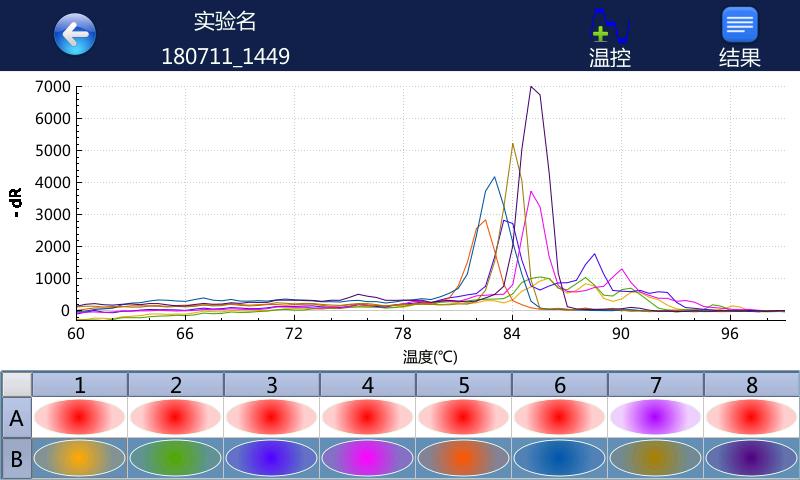The width and height of the screenshot is (800, 480).
Task: Select the olive-brown well B7
Action: 655,458
